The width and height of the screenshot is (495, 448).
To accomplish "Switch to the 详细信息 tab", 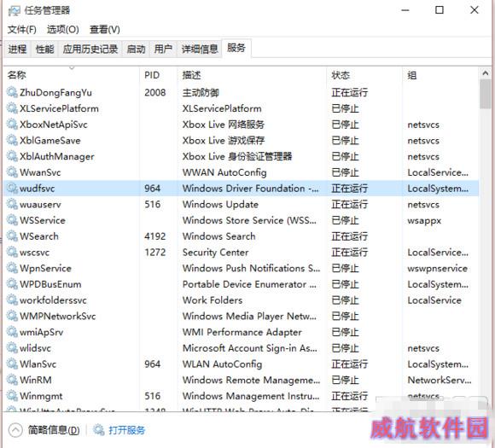I will click(x=200, y=49).
